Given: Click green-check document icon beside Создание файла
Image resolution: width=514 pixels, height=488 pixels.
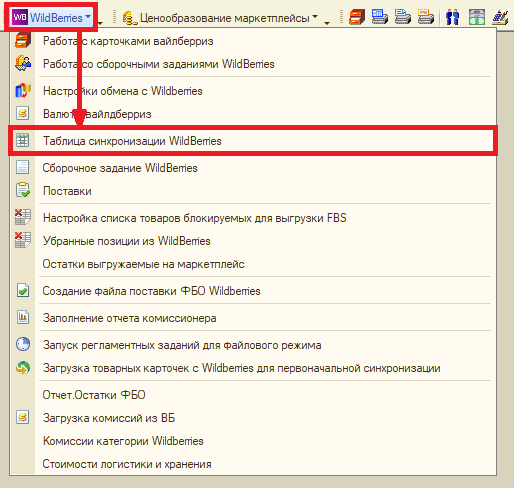Looking at the screenshot, I should click(23, 291).
